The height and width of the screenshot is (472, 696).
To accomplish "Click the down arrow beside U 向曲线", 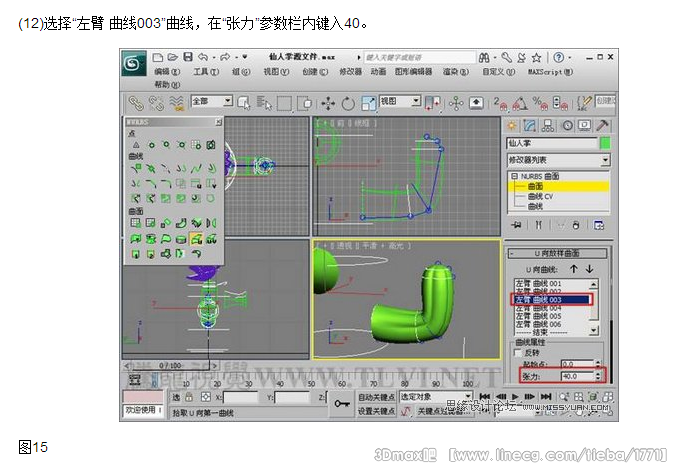I will pyautogui.click(x=589, y=269).
